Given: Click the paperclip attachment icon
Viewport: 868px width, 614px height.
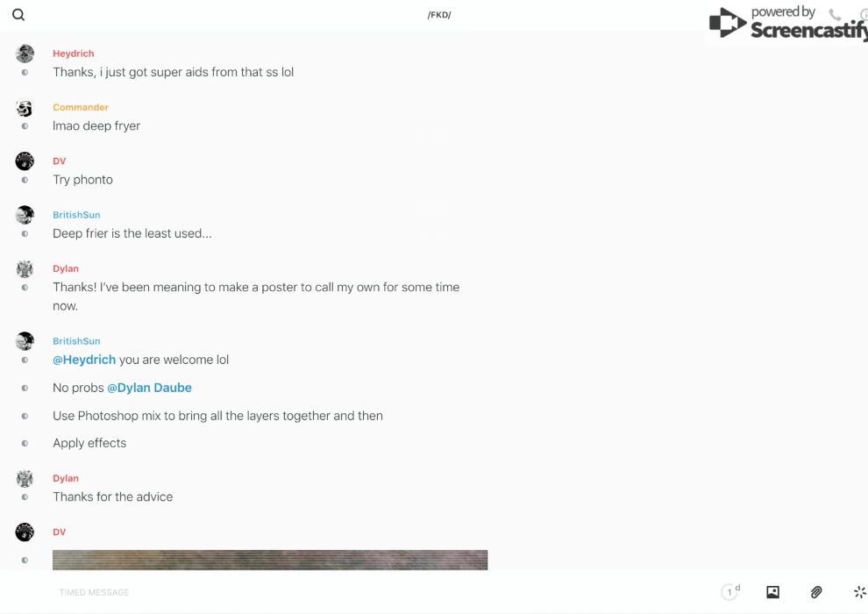Looking at the screenshot, I should [816, 592].
